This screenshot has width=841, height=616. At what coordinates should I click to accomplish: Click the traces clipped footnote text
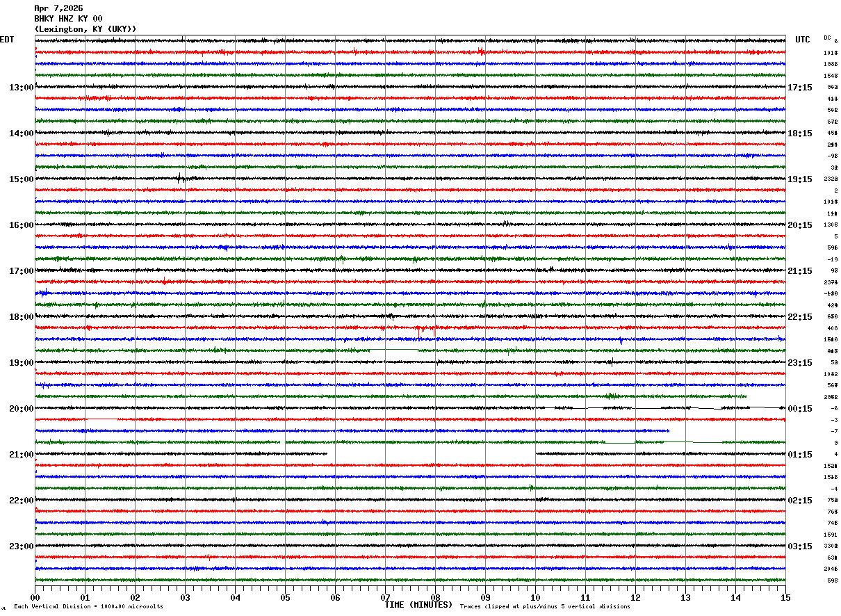point(545,606)
